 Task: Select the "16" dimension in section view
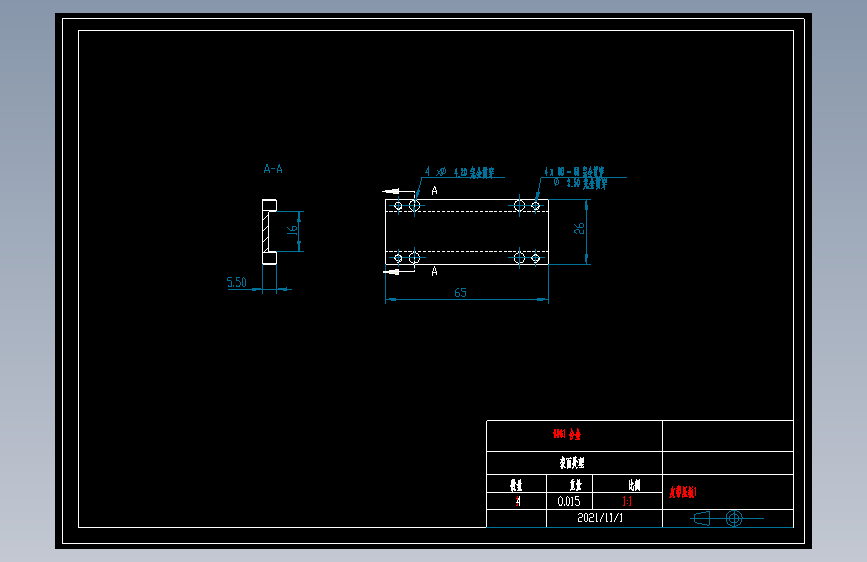(x=293, y=229)
